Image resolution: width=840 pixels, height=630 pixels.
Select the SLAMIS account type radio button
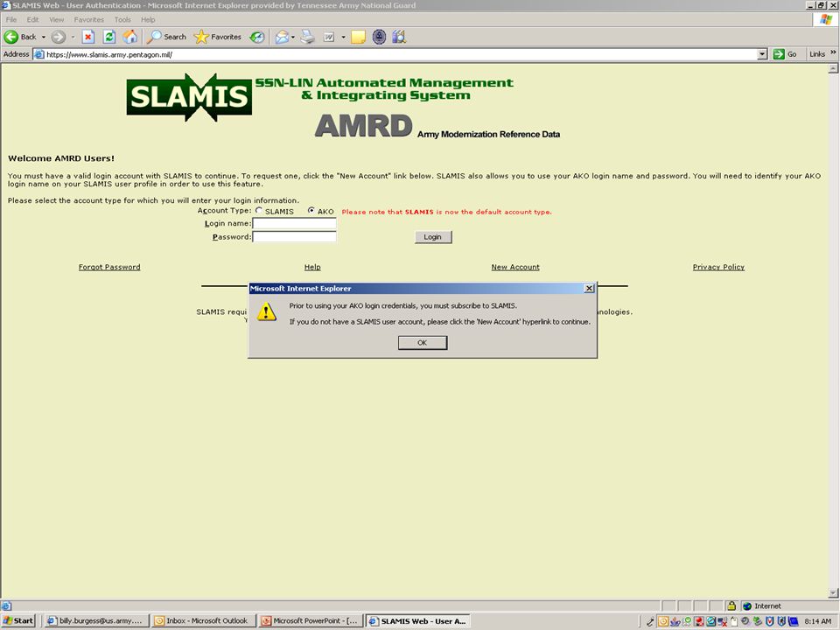(259, 211)
